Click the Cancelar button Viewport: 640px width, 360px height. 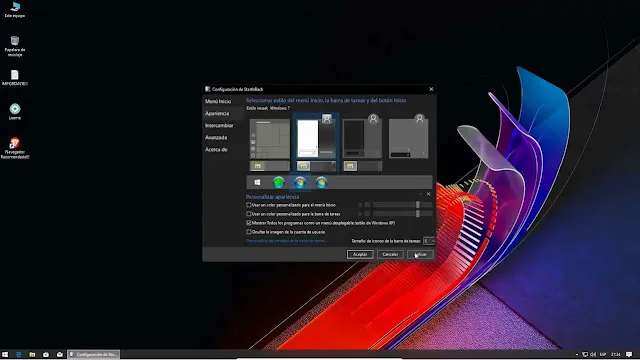pyautogui.click(x=390, y=254)
